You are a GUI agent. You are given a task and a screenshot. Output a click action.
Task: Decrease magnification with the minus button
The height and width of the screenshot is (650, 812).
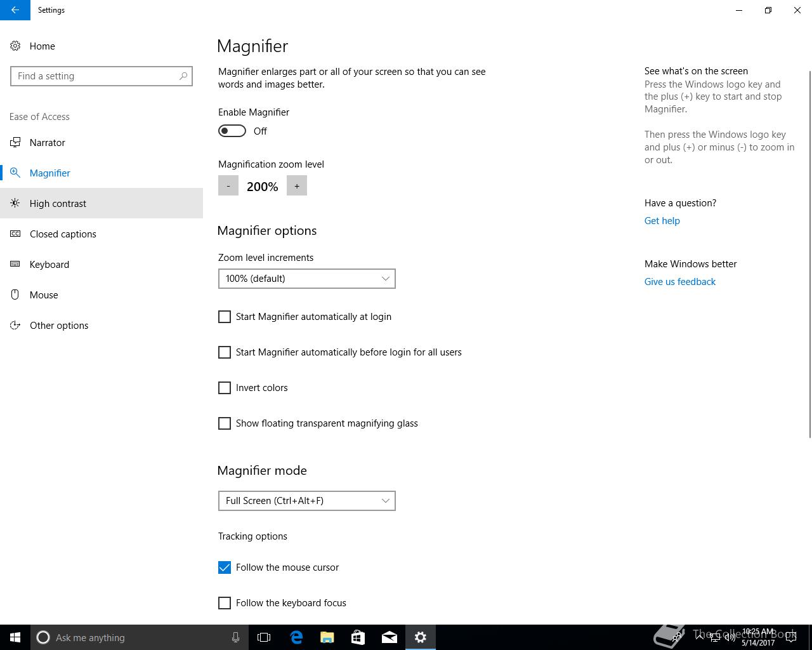tap(228, 186)
